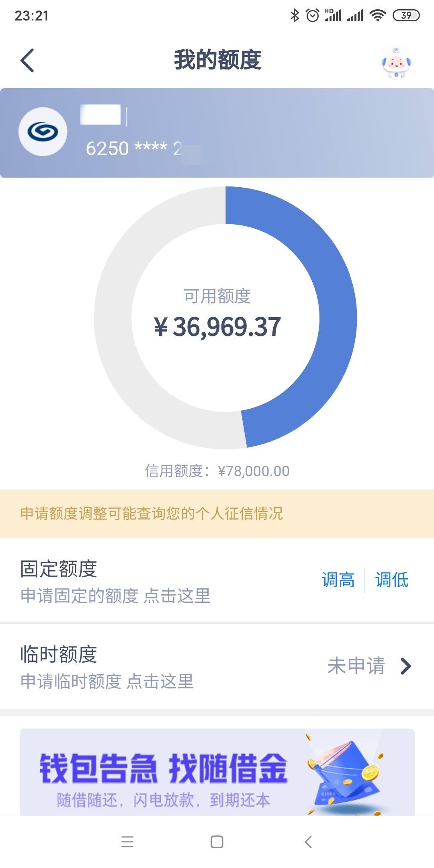This screenshot has width=434, height=868.
Task: Open the 钱包告急 找随借金 banner
Action: 217,772
